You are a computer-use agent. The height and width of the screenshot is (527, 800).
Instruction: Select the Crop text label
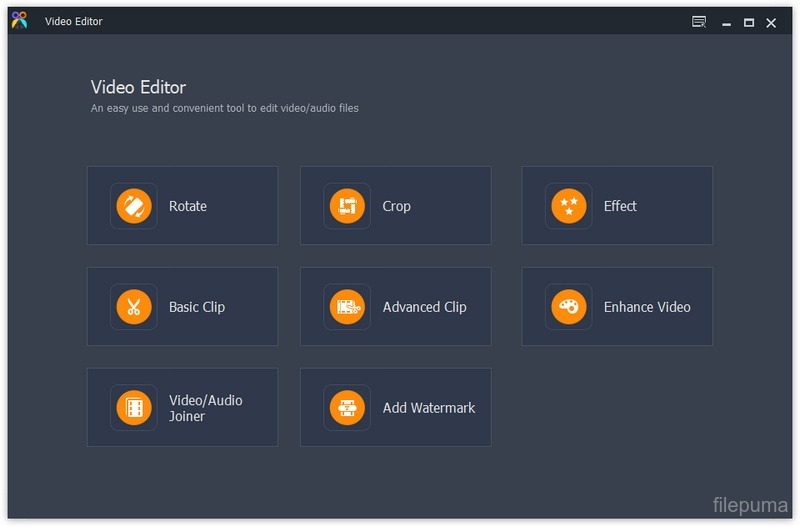click(396, 206)
